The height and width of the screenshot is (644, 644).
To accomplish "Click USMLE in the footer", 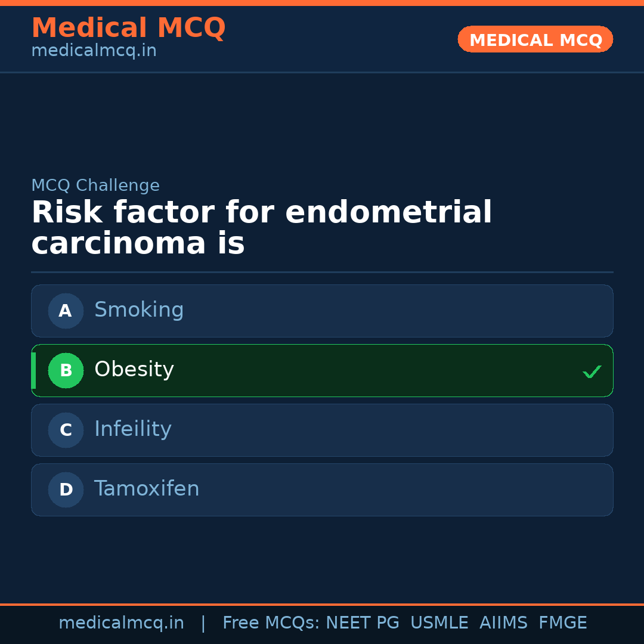I will pos(439,623).
